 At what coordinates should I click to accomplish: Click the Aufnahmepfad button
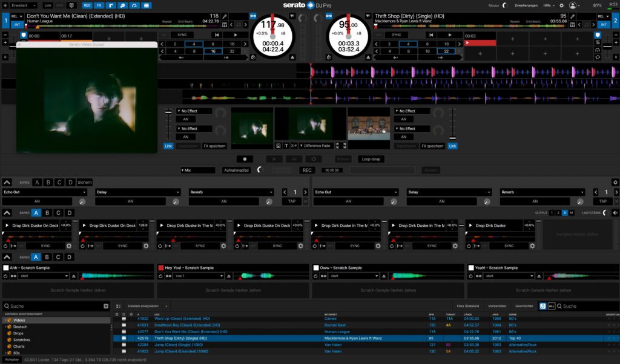coord(237,171)
